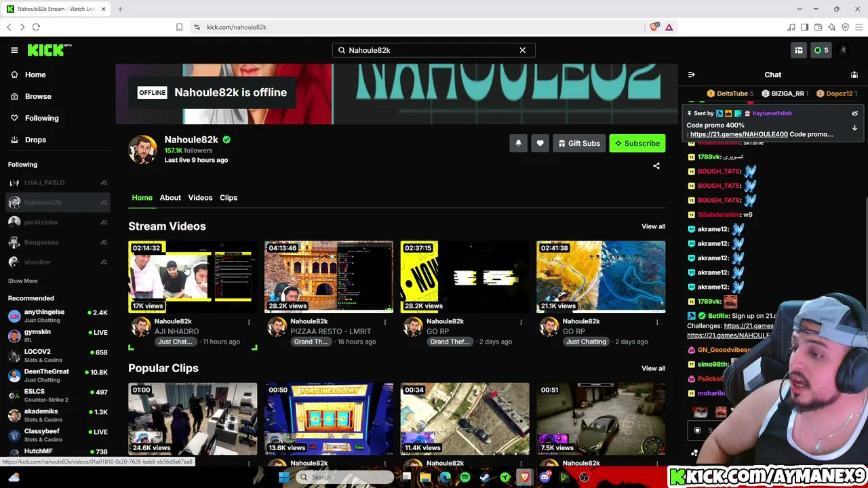Switch to the channel Clips tab

(228, 197)
